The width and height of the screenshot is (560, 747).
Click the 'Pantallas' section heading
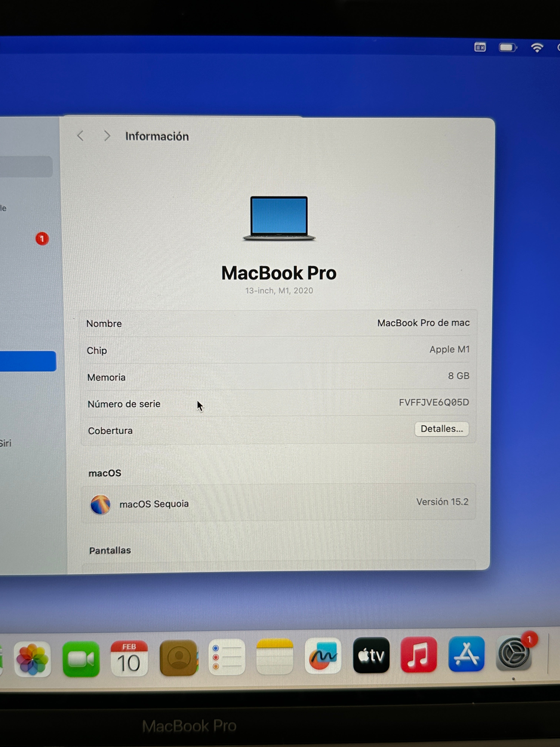110,550
